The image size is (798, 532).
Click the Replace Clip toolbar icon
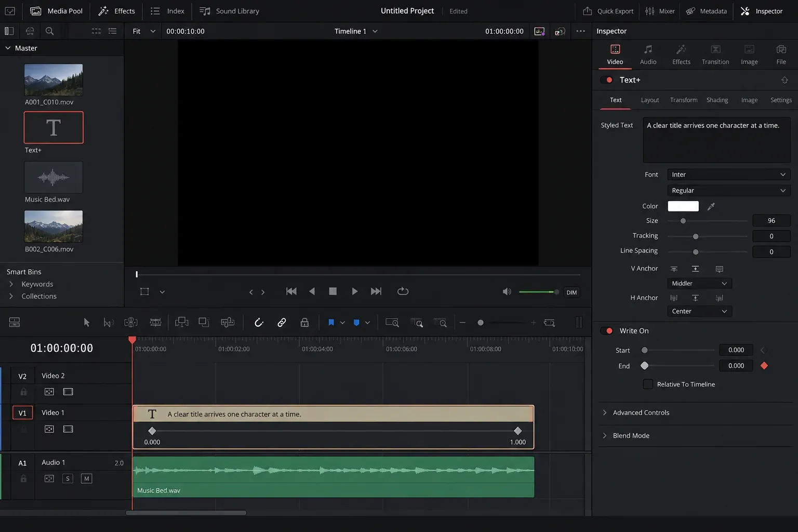pyautogui.click(x=228, y=323)
